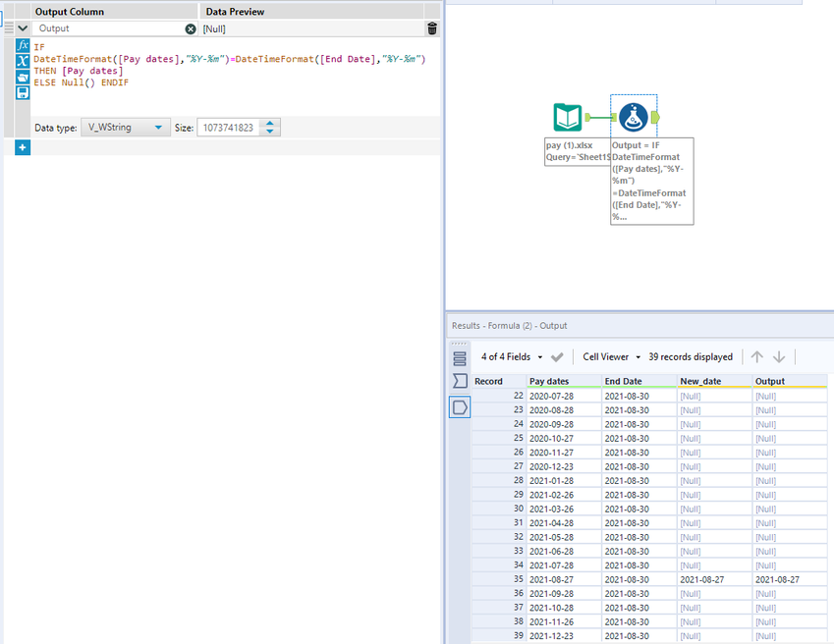834x644 pixels.
Task: Click the Size input field
Action: point(229,128)
